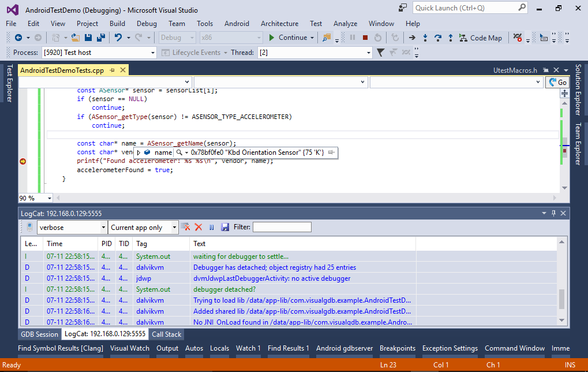Viewport: 588px width, 372px height.
Task: Open the LogCat window position dropdown arrow
Action: point(544,213)
